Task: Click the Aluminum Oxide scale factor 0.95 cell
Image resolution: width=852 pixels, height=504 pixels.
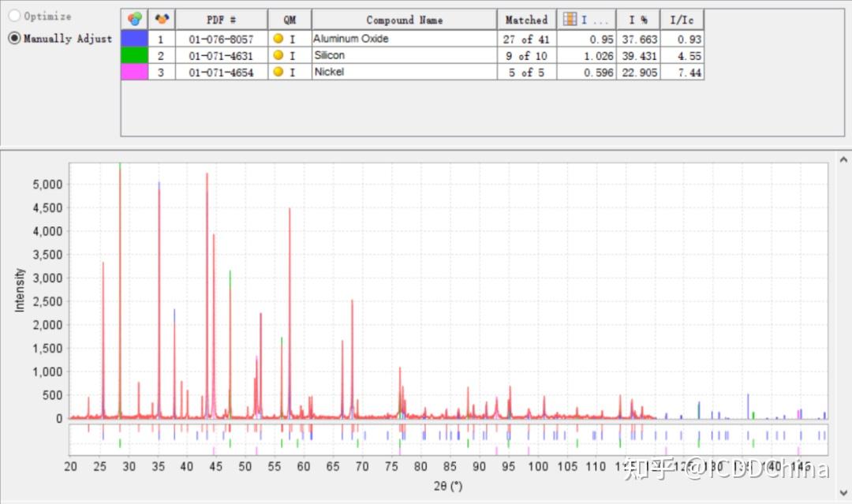Action: tap(586, 39)
